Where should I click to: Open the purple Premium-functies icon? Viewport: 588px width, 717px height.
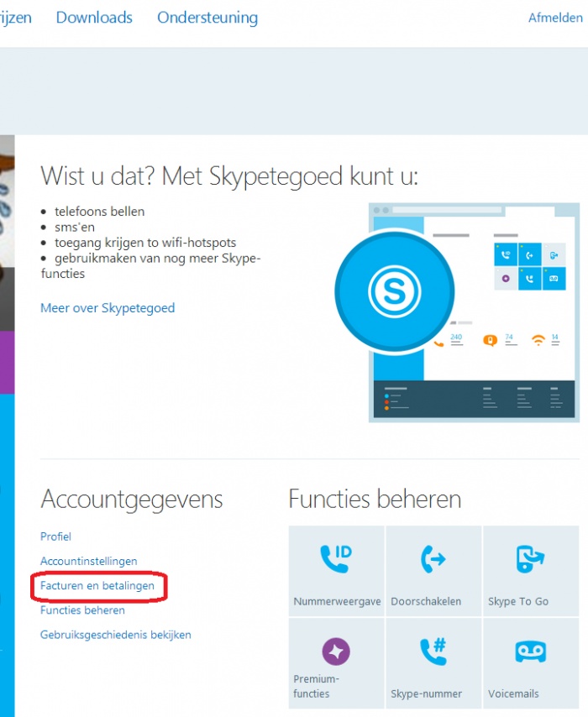pyautogui.click(x=336, y=652)
